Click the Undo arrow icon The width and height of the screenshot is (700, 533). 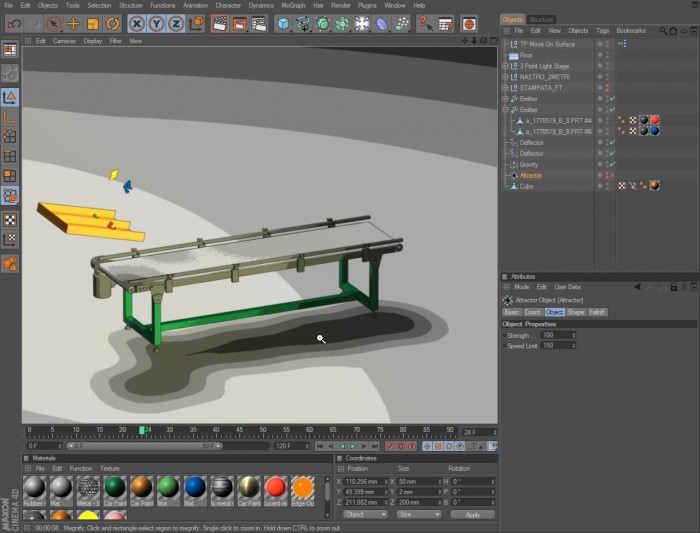tap(14, 24)
